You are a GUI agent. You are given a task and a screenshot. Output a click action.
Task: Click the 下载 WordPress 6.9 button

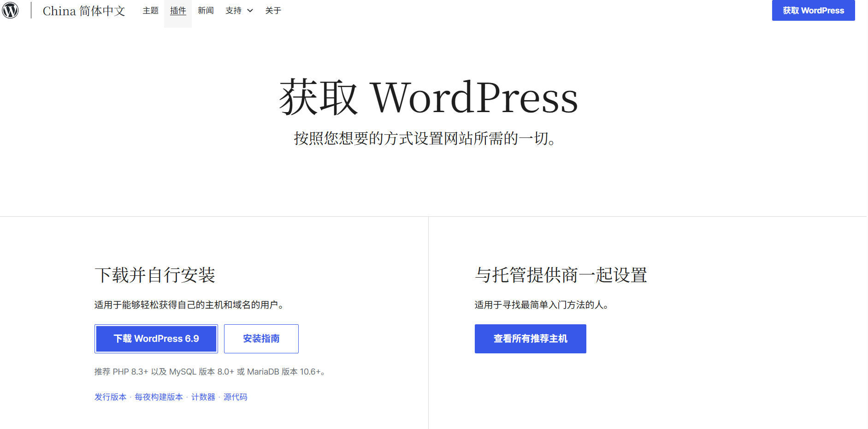pyautogui.click(x=156, y=339)
